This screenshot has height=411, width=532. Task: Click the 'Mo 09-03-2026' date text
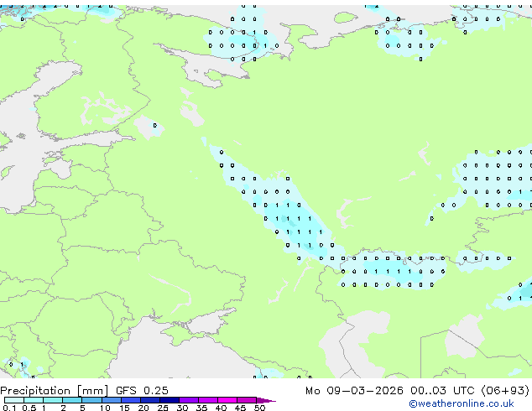[354, 391]
